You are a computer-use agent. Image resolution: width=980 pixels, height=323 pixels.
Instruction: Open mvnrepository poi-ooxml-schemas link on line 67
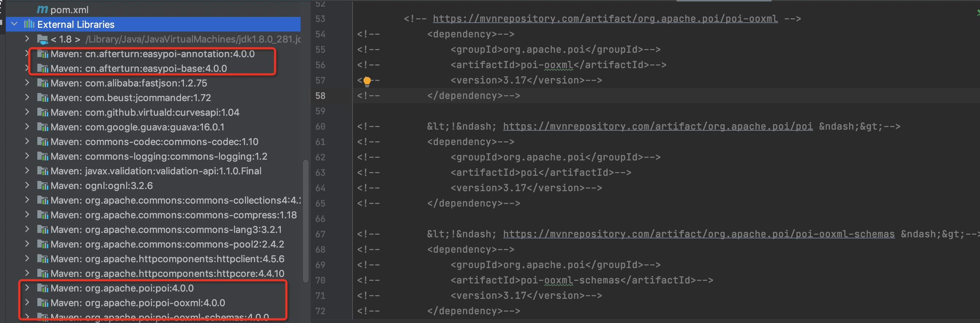699,234
